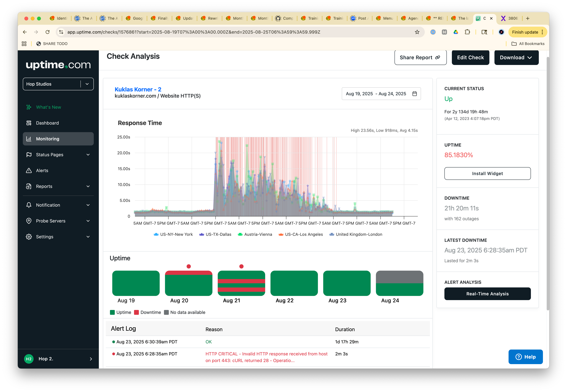Image resolution: width=567 pixels, height=392 pixels.
Task: Toggle Austria-Vienna series in legend
Action: [255, 234]
